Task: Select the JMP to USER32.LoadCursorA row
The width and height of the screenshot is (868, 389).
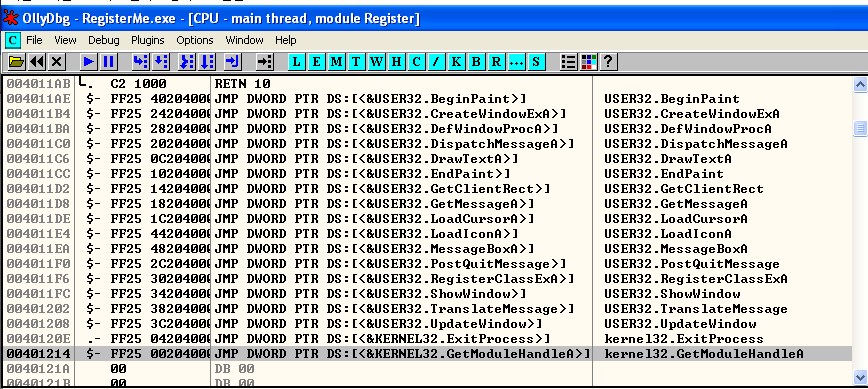Action: [427, 219]
